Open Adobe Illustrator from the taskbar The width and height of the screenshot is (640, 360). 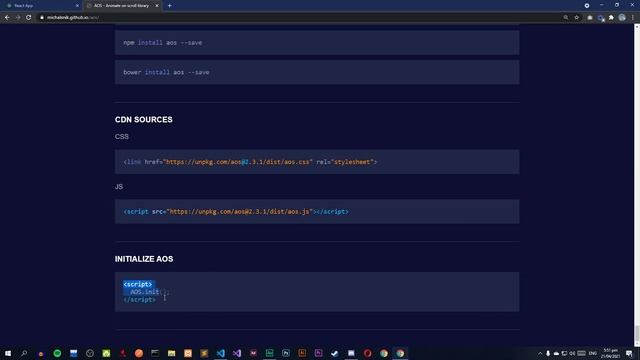click(x=302, y=353)
